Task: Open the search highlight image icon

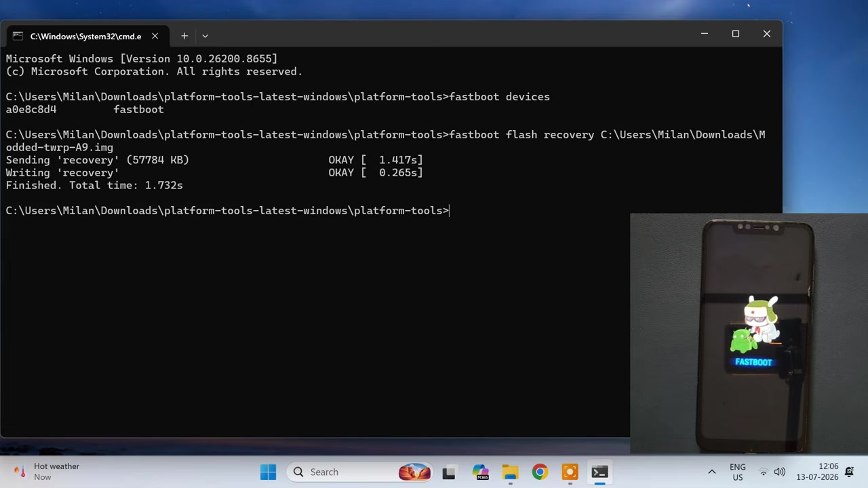Action: coord(414,472)
